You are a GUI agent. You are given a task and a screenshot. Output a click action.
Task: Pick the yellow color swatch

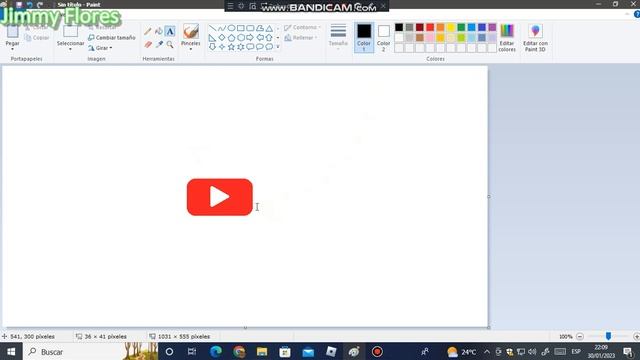point(451,27)
